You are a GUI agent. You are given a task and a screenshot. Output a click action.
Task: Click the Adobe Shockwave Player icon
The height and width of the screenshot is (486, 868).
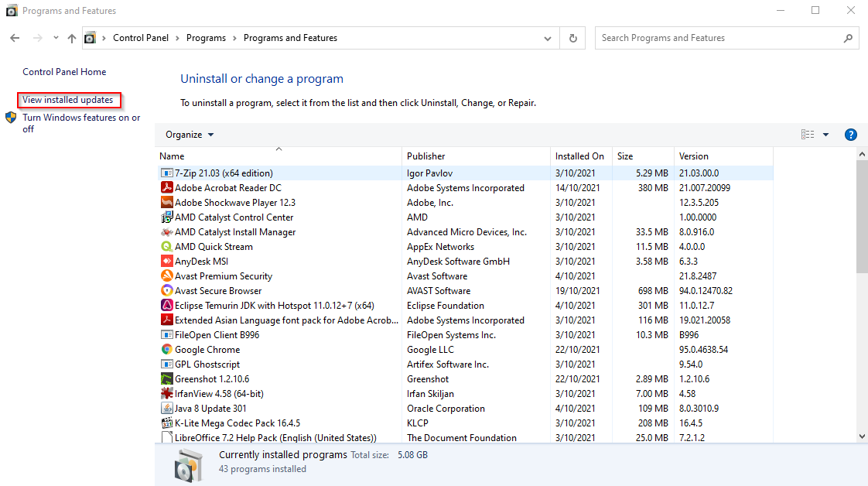[166, 203]
